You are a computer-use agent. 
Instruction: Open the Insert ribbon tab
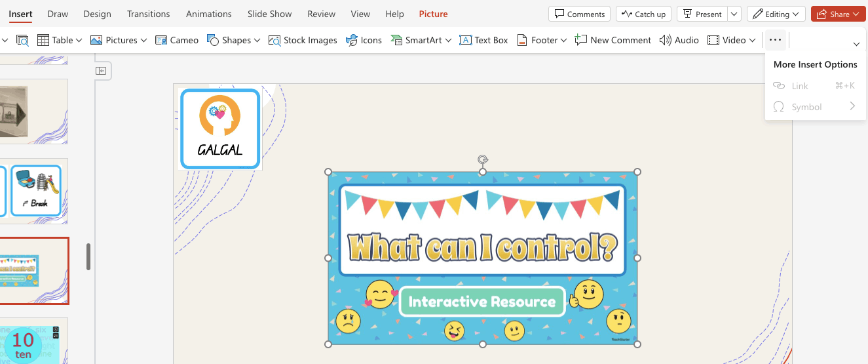pyautogui.click(x=20, y=14)
